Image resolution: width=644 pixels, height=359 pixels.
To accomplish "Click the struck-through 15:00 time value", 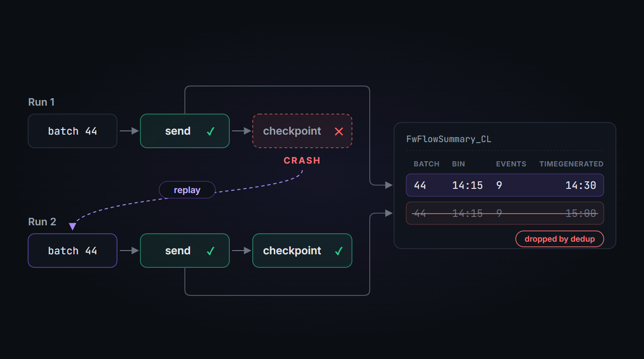I will (581, 213).
